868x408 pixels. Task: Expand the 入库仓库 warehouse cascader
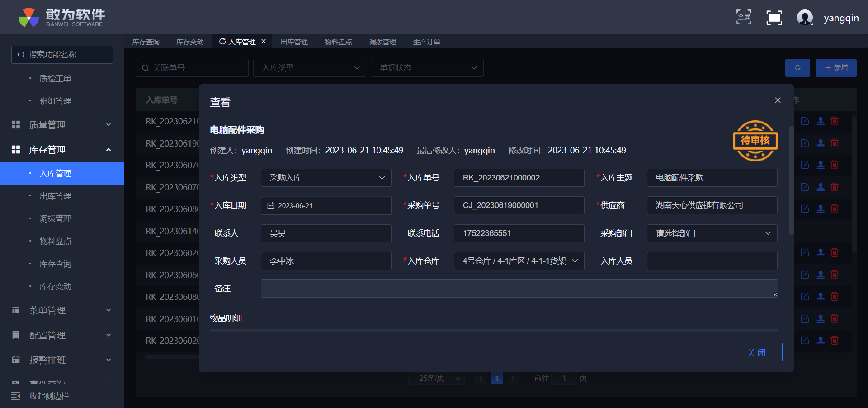click(x=519, y=261)
